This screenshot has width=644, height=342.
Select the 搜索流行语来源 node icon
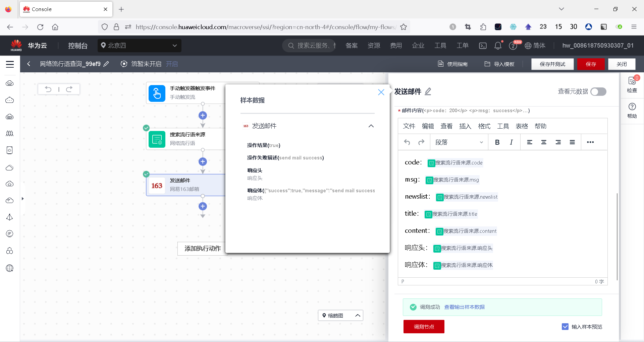(x=157, y=139)
